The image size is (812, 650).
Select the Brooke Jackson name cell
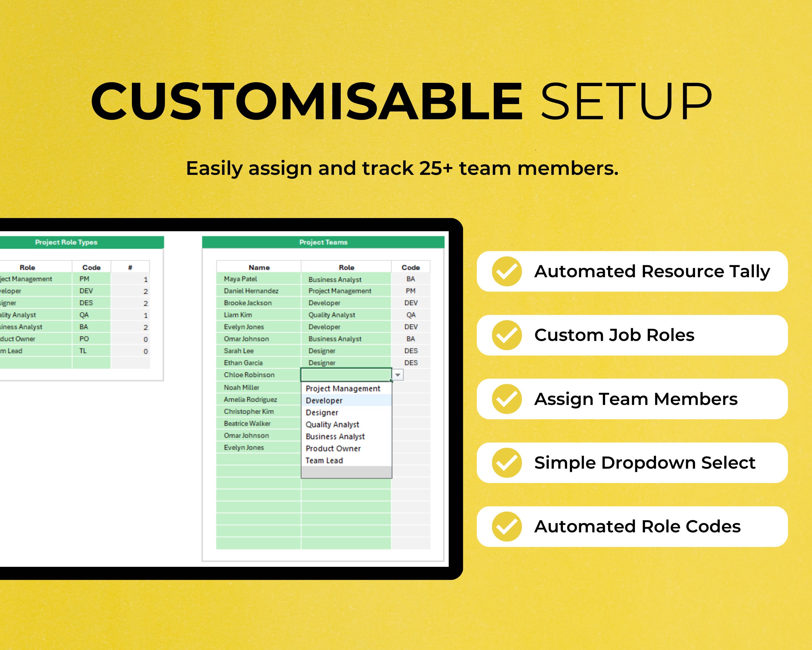tap(258, 303)
